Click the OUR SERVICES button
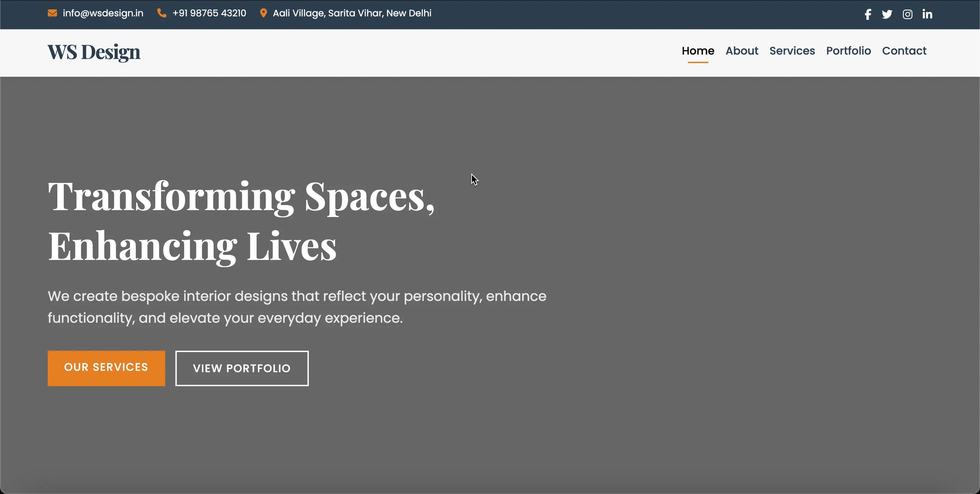 (106, 368)
